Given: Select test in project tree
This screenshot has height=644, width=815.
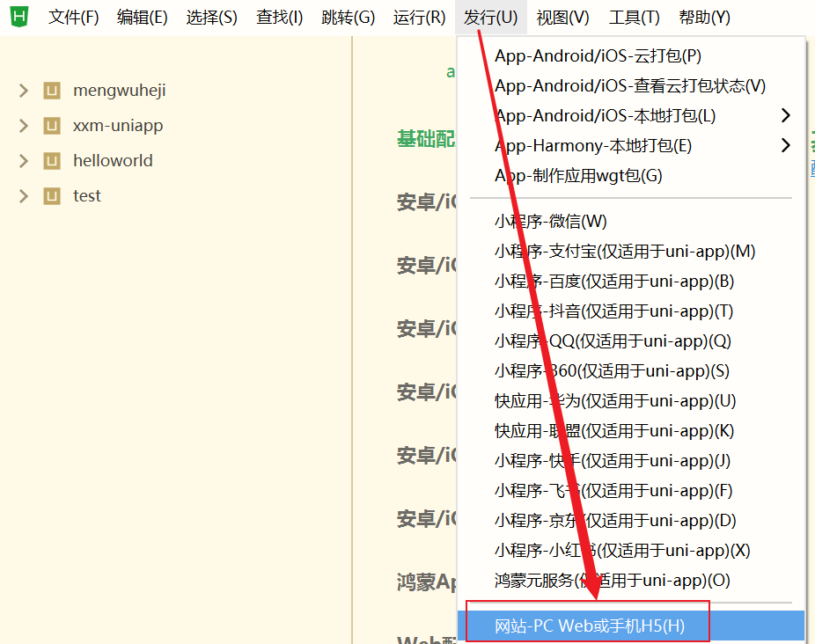Looking at the screenshot, I should (x=87, y=196).
